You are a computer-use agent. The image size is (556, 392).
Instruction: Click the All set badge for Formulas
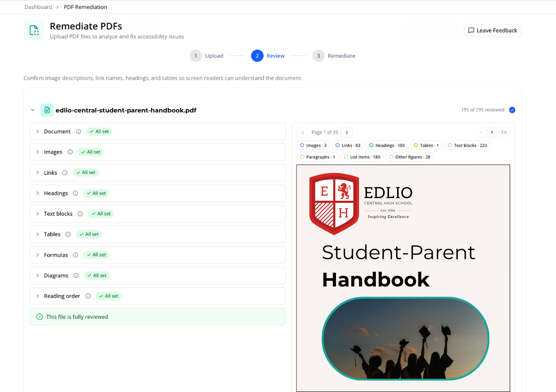96,255
